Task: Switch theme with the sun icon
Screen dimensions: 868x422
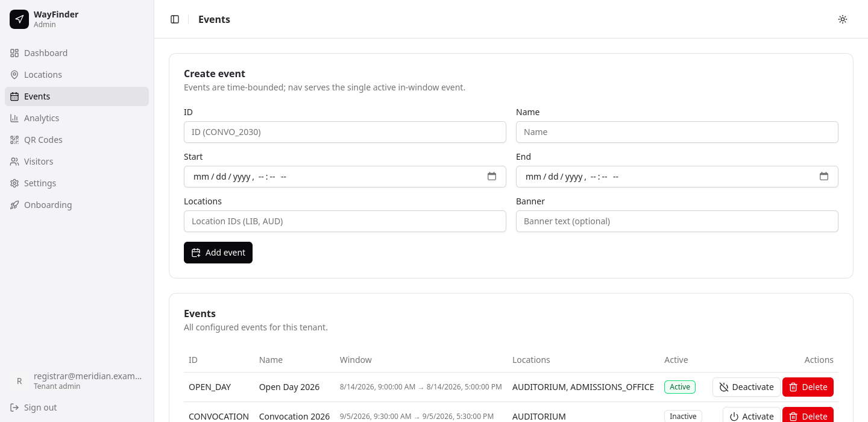Action: pyautogui.click(x=843, y=19)
